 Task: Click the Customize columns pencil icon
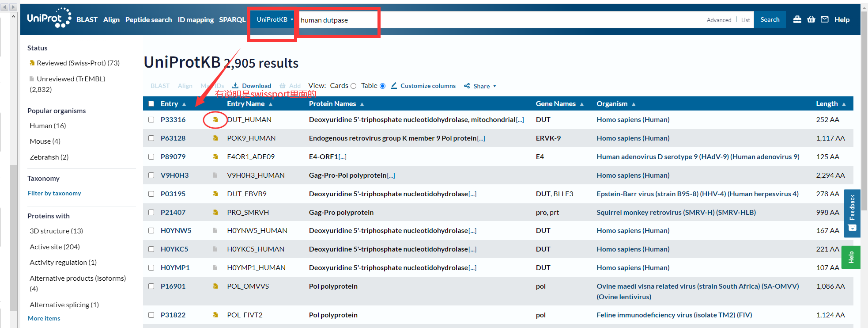394,85
